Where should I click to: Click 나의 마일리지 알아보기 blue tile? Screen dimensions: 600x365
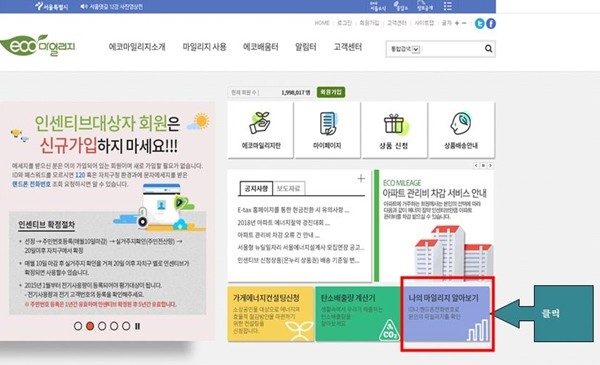point(447,314)
